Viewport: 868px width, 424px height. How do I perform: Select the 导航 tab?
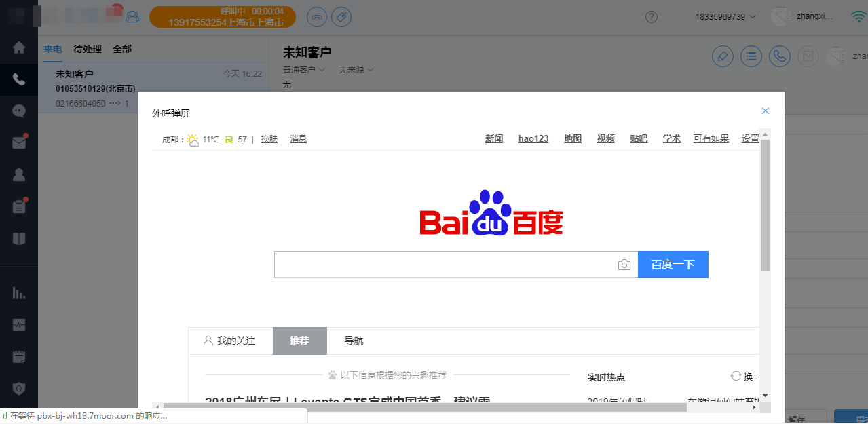click(354, 341)
